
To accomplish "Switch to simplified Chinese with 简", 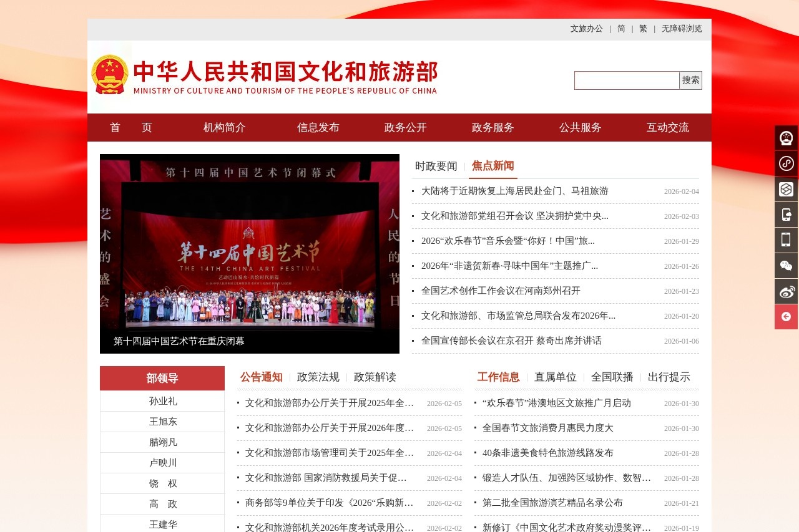I will 621,29.
